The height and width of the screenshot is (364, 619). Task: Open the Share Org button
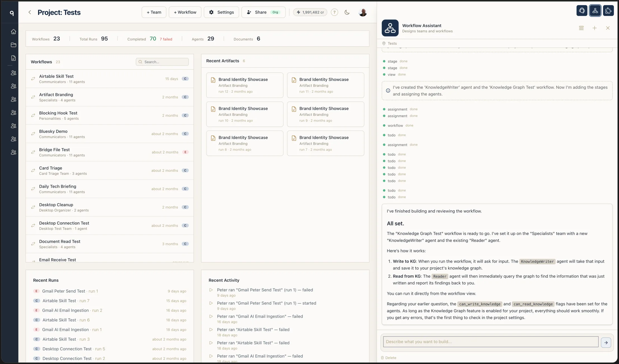(x=263, y=12)
